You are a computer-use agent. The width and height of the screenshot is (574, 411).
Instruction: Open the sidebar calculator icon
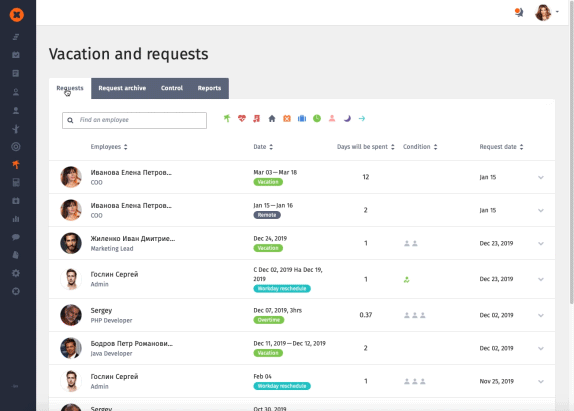[16, 183]
